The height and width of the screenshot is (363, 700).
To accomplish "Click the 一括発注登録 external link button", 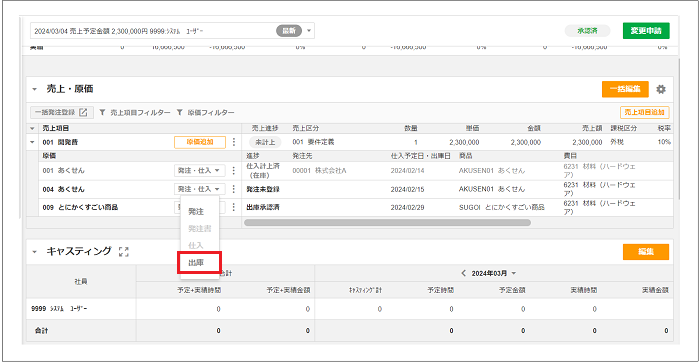I will [x=62, y=113].
